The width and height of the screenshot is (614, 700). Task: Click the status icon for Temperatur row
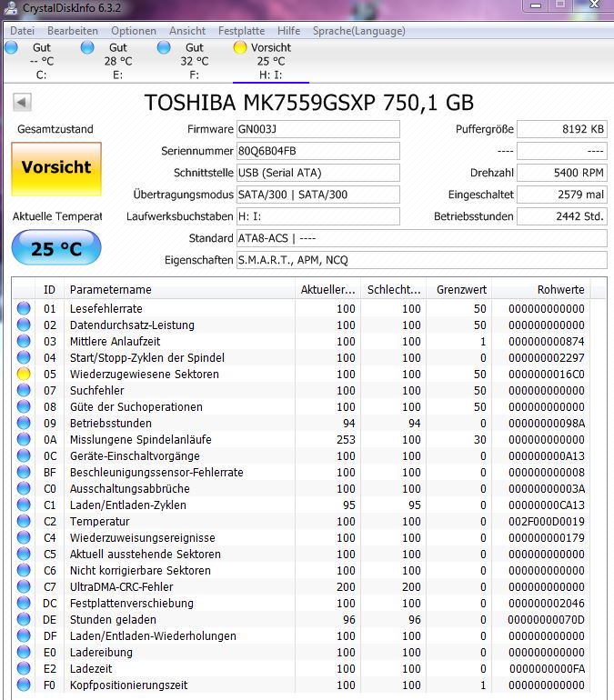(x=24, y=521)
